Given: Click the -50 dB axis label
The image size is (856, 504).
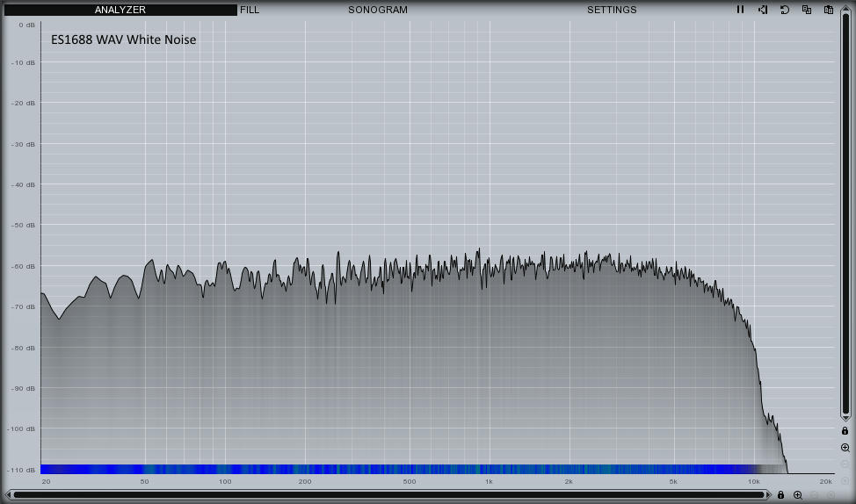Looking at the screenshot, I should tap(23, 226).
